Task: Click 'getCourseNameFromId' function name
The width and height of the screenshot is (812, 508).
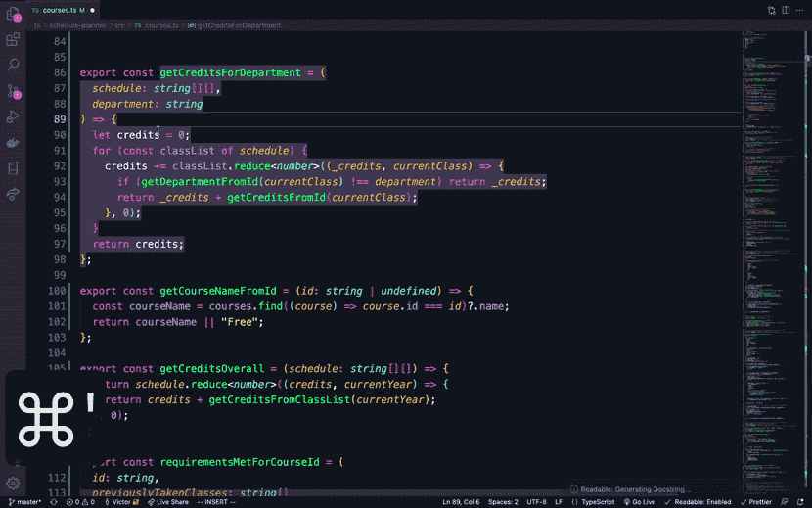Action: pyautogui.click(x=218, y=291)
